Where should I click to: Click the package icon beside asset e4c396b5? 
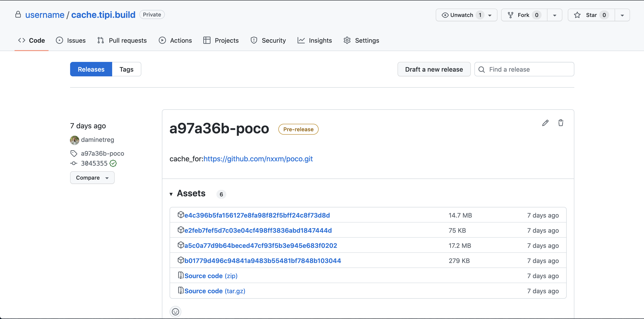[x=181, y=215]
